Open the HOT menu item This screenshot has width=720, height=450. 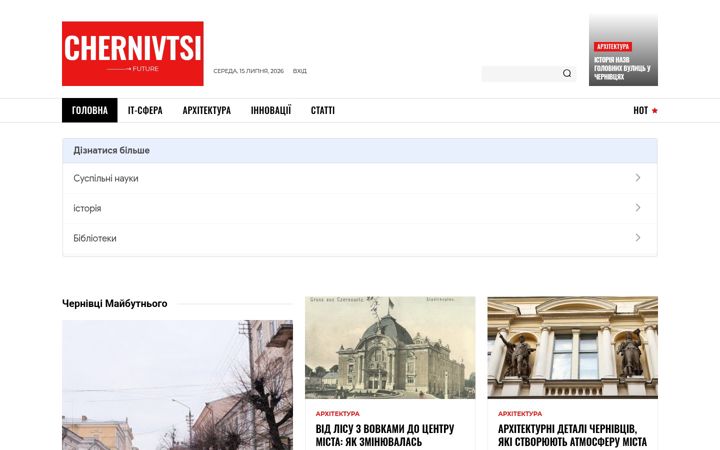click(x=641, y=111)
